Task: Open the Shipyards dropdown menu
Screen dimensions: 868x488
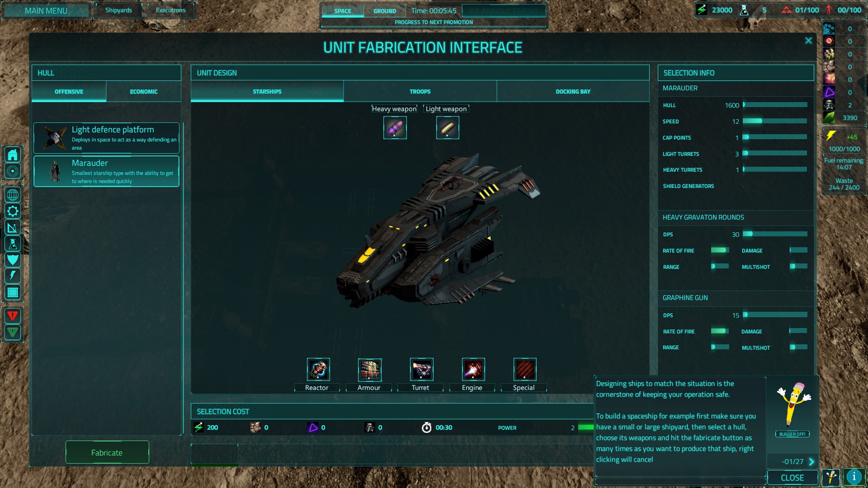Action: click(118, 10)
